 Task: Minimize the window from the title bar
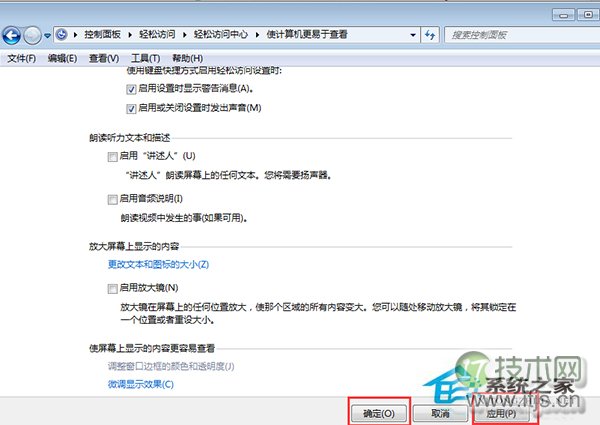[563, 15]
